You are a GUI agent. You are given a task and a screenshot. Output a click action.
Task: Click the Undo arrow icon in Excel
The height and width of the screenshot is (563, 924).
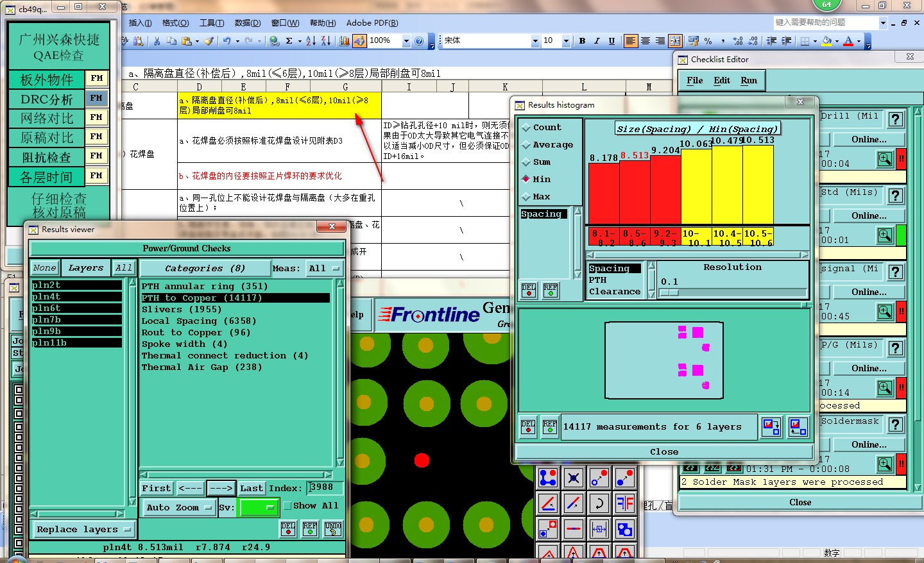tap(227, 40)
